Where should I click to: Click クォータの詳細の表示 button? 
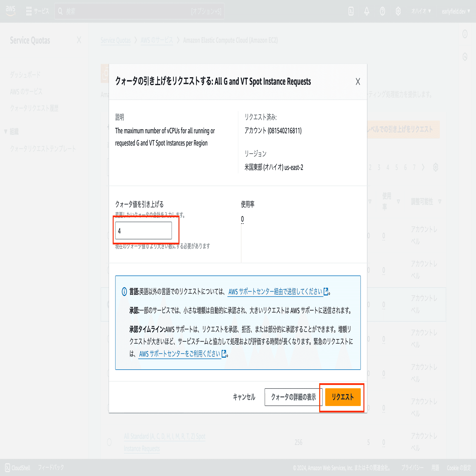tap(293, 397)
